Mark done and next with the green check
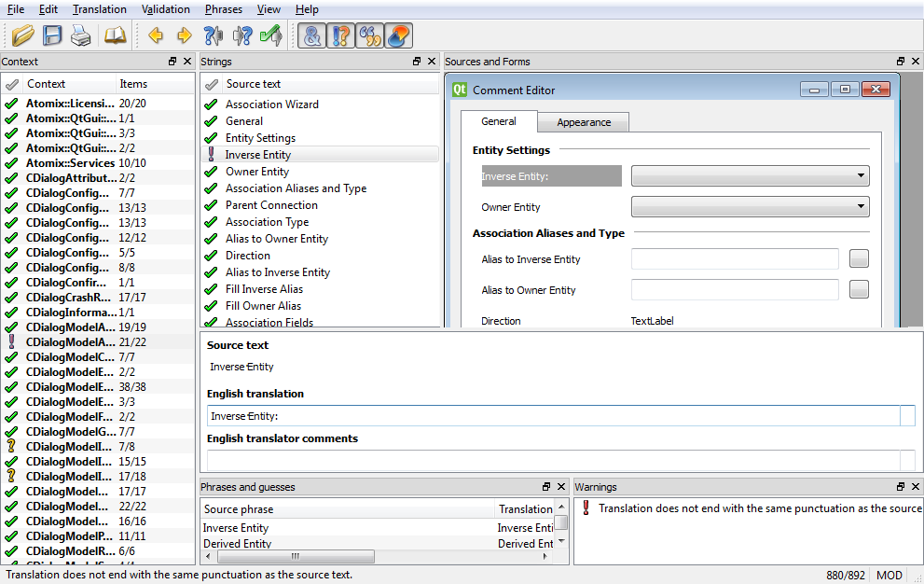 (271, 35)
